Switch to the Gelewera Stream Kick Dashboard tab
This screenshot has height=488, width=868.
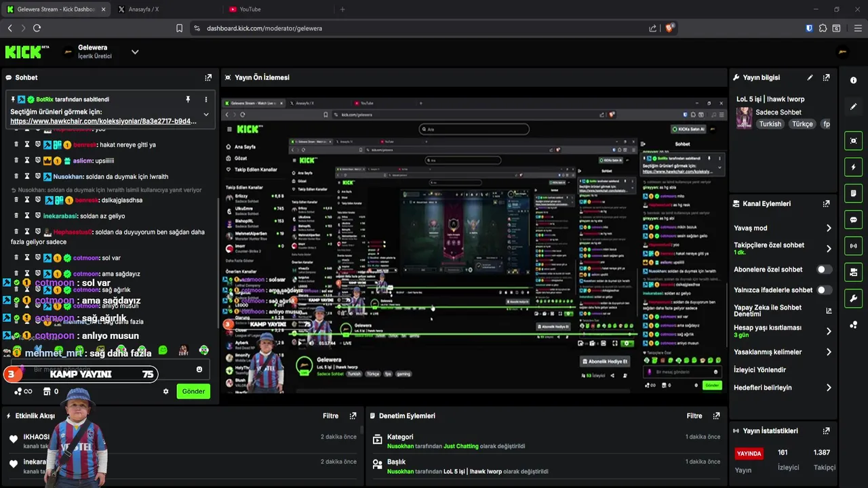point(56,9)
